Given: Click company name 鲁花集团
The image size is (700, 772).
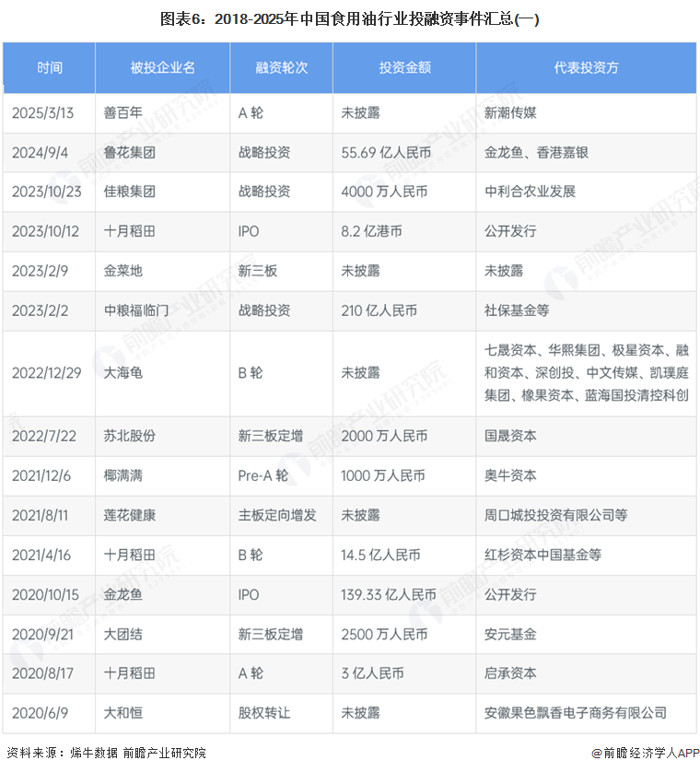Looking at the screenshot, I should [x=130, y=153].
